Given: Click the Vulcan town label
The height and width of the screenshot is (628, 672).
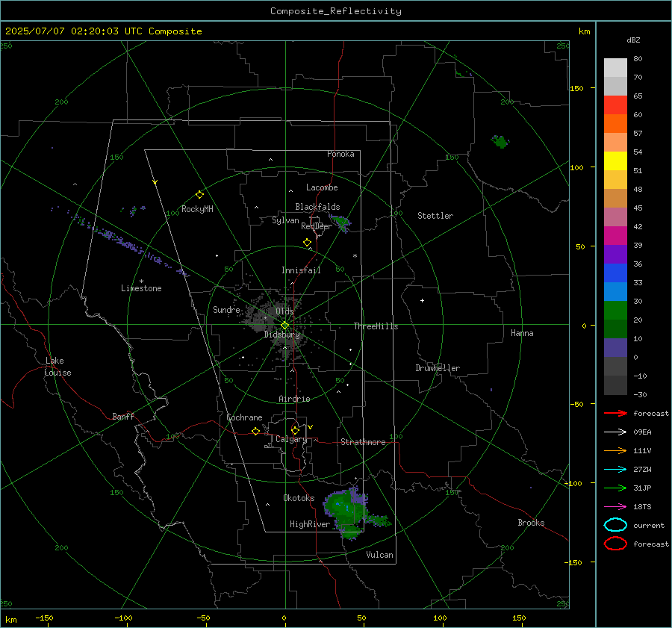Looking at the screenshot, I should pyautogui.click(x=379, y=555).
